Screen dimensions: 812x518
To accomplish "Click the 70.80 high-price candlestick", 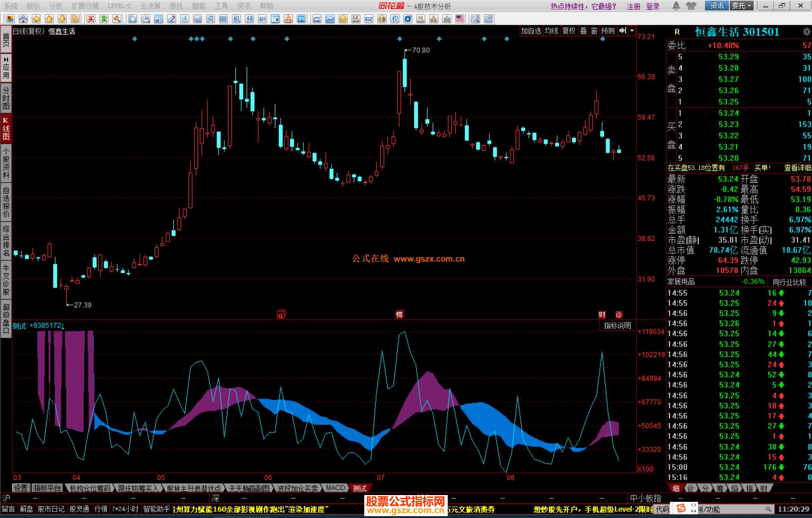I will [x=404, y=73].
